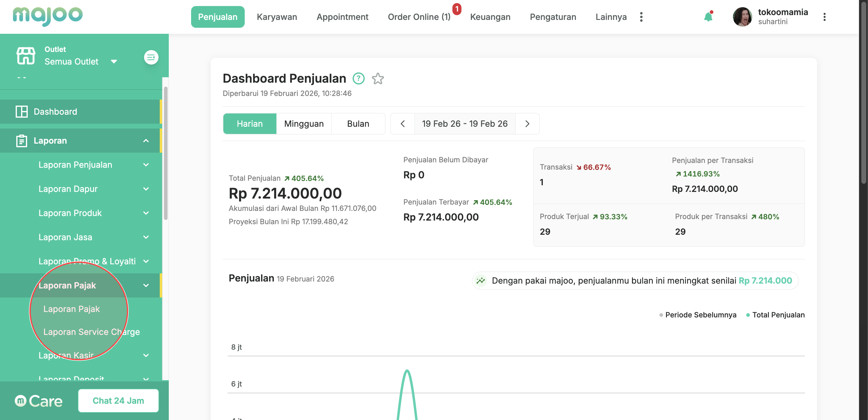Open Laporan Service Charge report
Viewport: 868px width, 420px height.
click(91, 332)
